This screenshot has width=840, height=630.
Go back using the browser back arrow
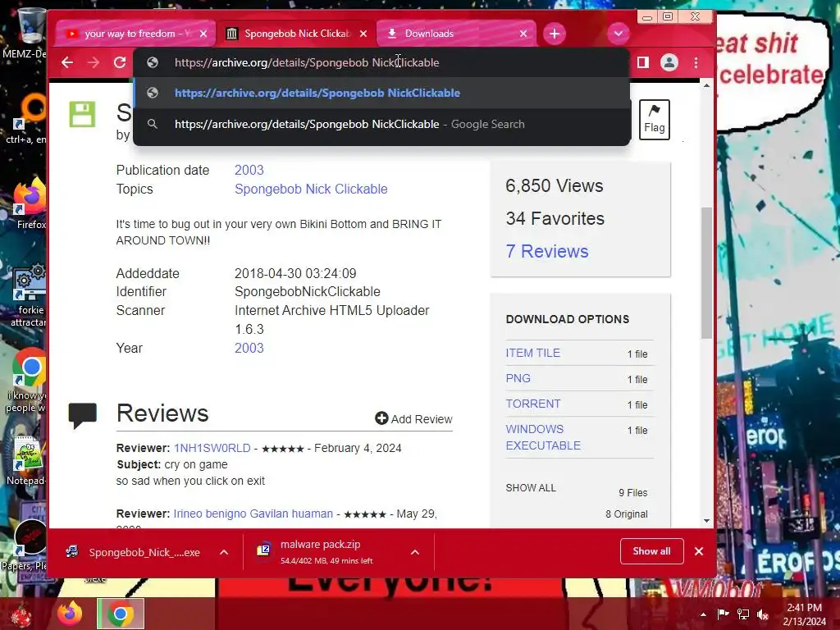(x=67, y=62)
